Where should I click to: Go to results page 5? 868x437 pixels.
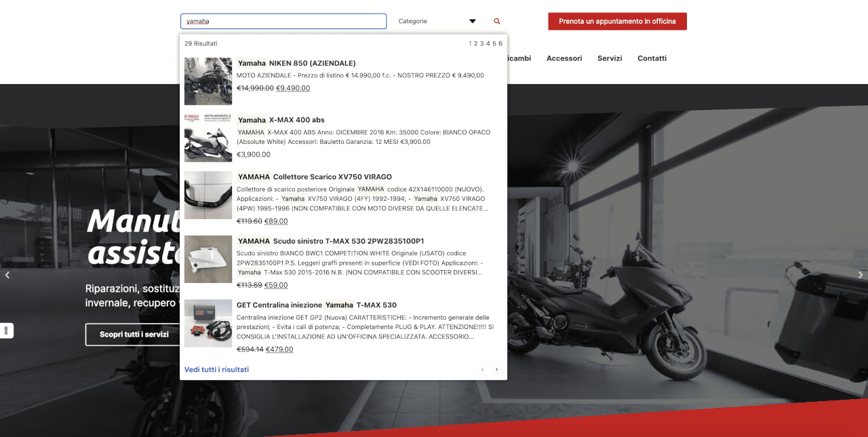[x=494, y=43]
